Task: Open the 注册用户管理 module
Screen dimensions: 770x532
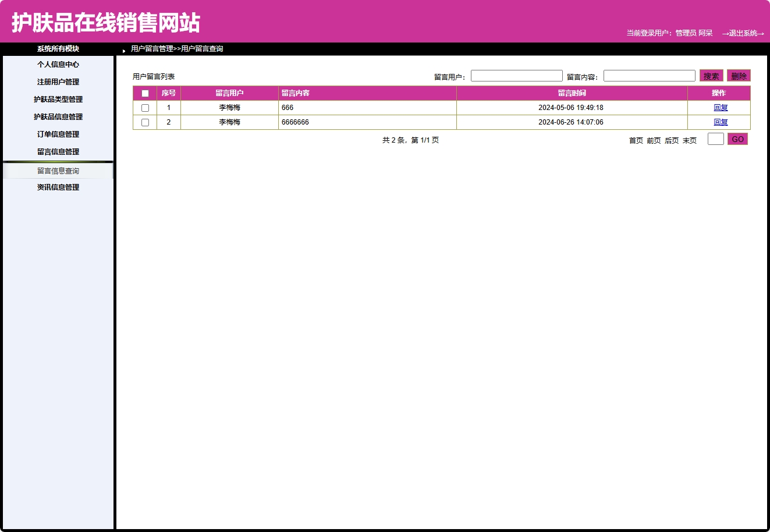Action: (58, 81)
